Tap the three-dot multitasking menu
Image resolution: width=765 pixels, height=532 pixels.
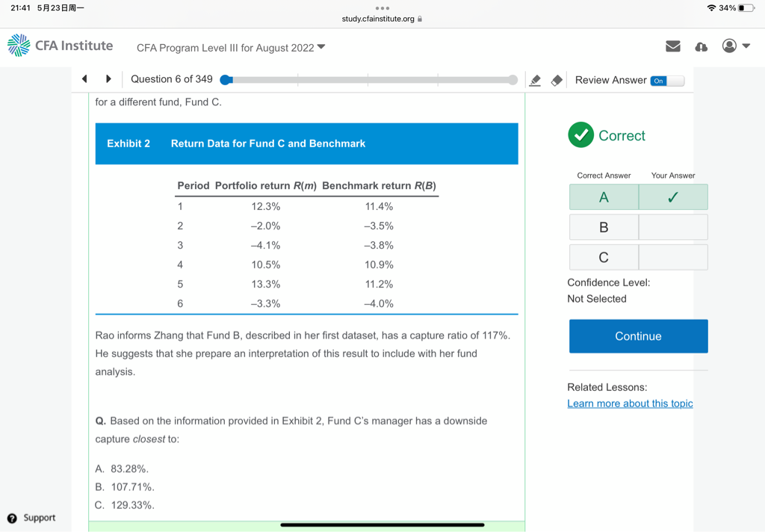tap(382, 9)
